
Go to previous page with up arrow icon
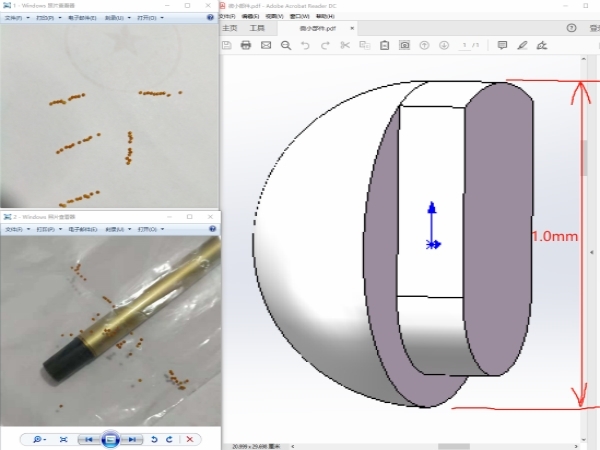(x=424, y=45)
